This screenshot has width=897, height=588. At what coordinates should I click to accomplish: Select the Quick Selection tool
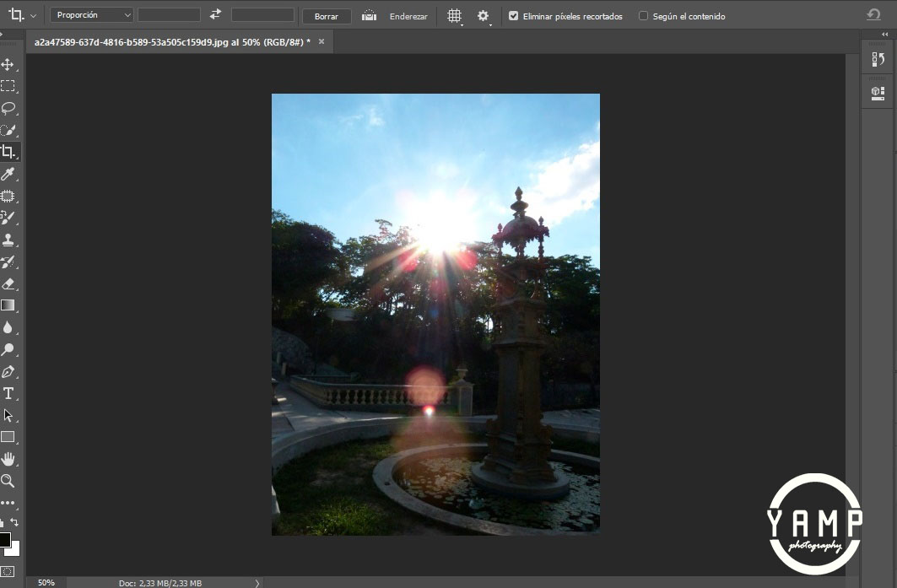click(x=8, y=130)
